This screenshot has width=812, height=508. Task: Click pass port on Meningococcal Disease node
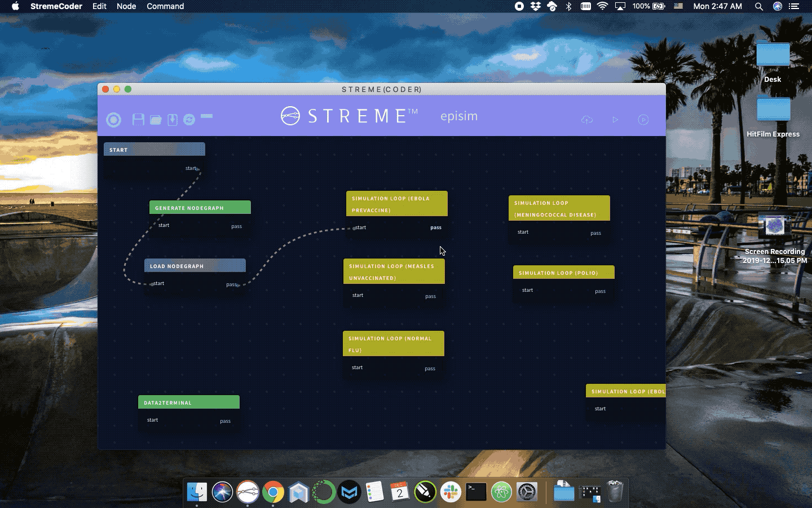tap(595, 233)
